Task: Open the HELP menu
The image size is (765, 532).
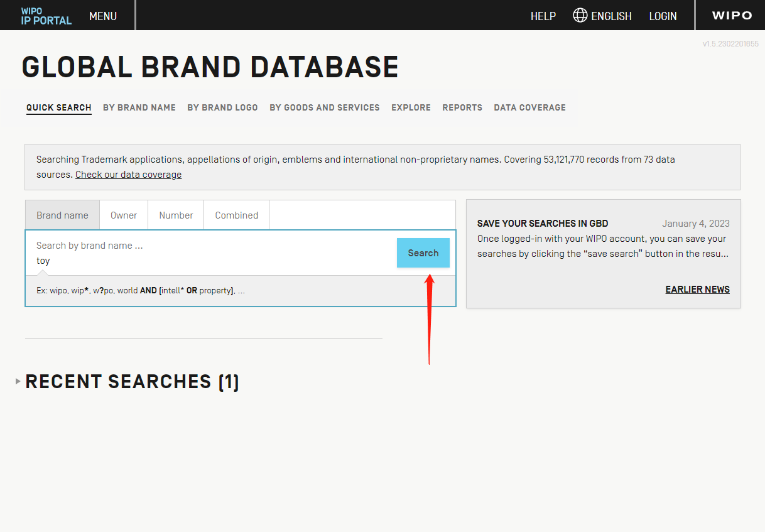Action: click(543, 16)
